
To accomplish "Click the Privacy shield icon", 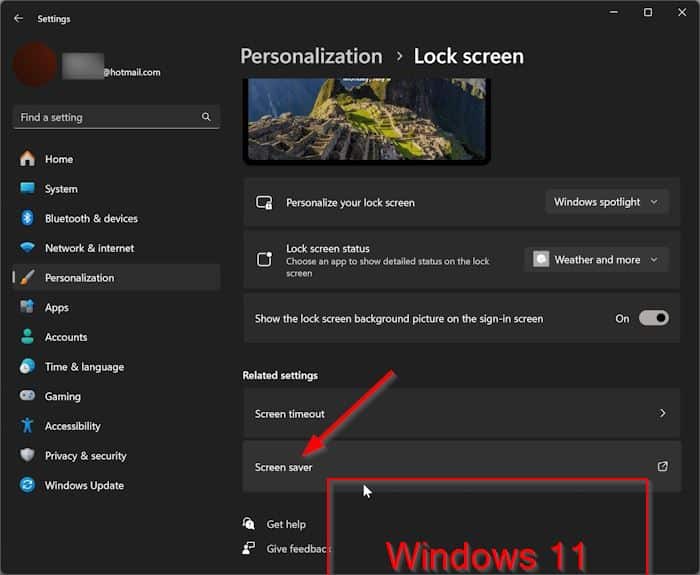I will tap(27, 455).
